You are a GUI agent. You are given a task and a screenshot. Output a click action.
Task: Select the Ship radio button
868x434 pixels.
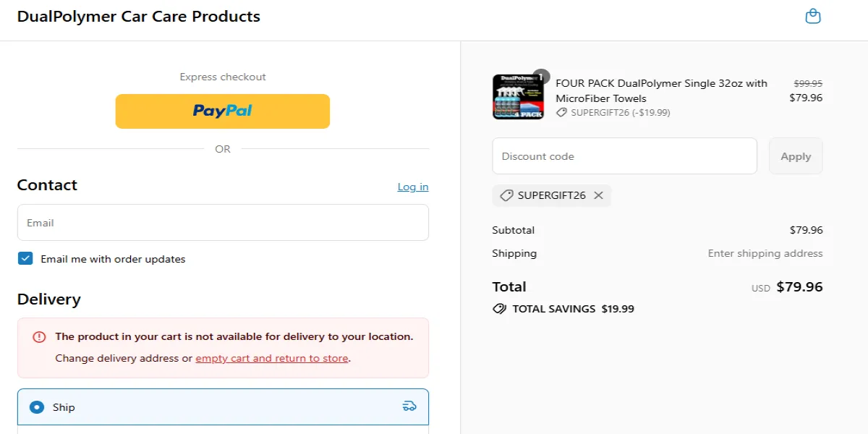36,407
